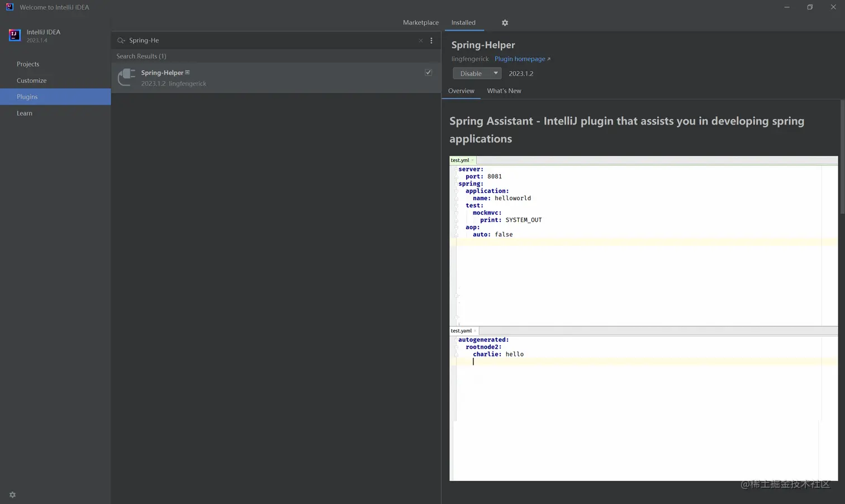Expand the Disable button dropdown arrow
Screen dimensions: 845x504
(496, 73)
